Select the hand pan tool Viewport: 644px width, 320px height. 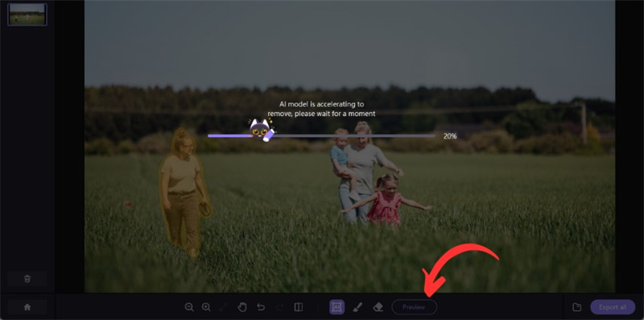click(x=242, y=307)
